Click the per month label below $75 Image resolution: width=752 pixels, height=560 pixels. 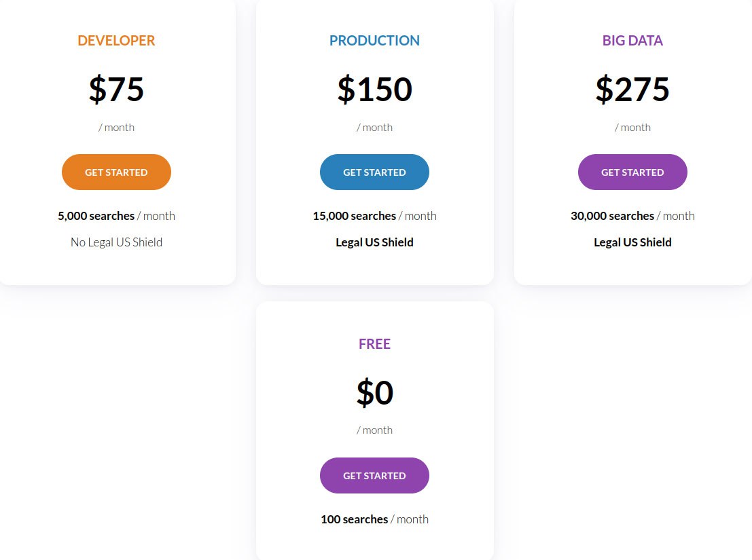(116, 128)
